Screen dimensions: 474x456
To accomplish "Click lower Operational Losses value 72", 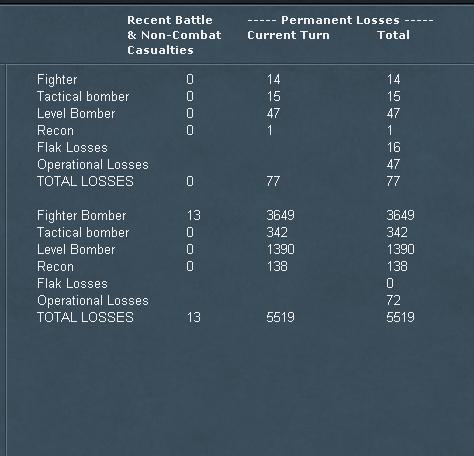I will [393, 301].
